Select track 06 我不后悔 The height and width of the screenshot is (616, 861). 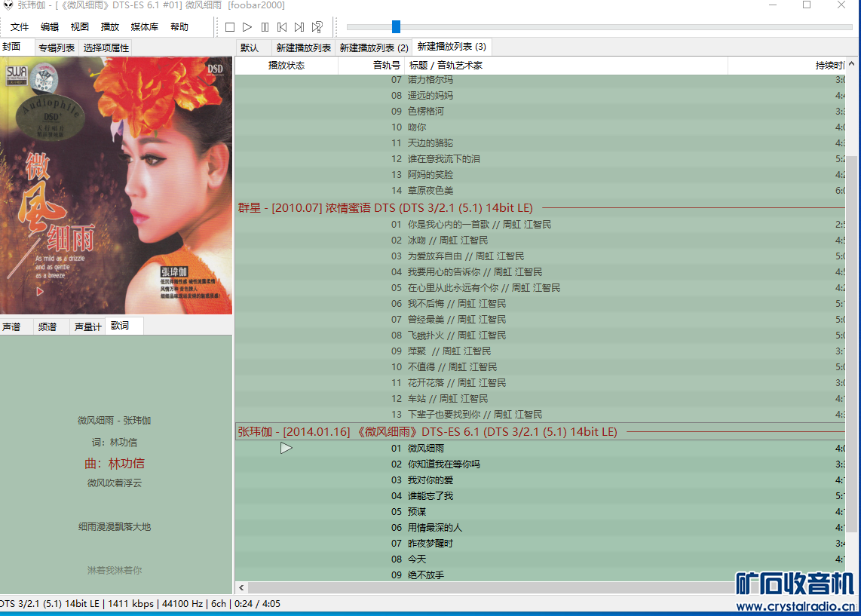point(541,304)
